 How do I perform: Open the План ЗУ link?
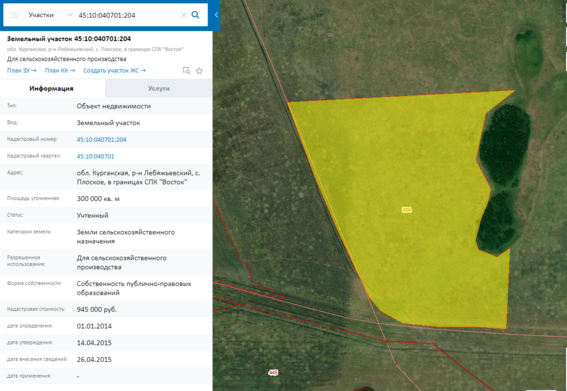click(x=22, y=71)
